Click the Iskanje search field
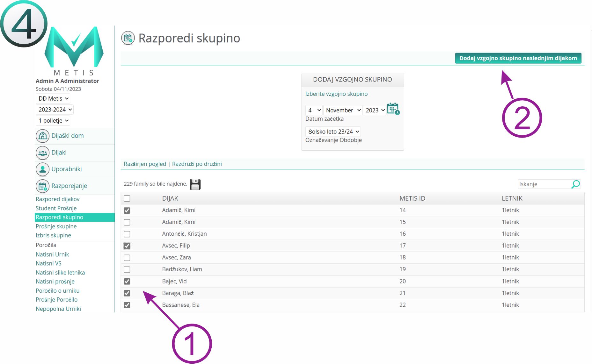This screenshot has width=592, height=364. pos(544,184)
